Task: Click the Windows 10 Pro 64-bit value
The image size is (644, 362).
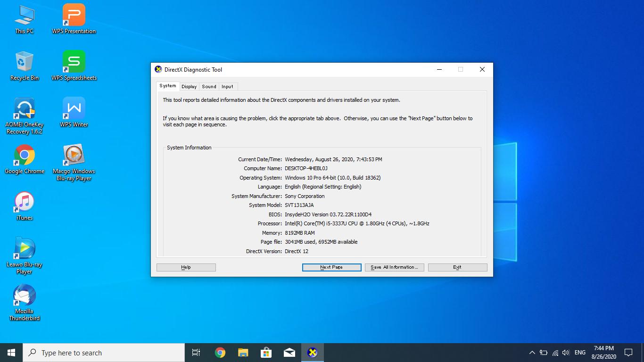Action: [332, 178]
